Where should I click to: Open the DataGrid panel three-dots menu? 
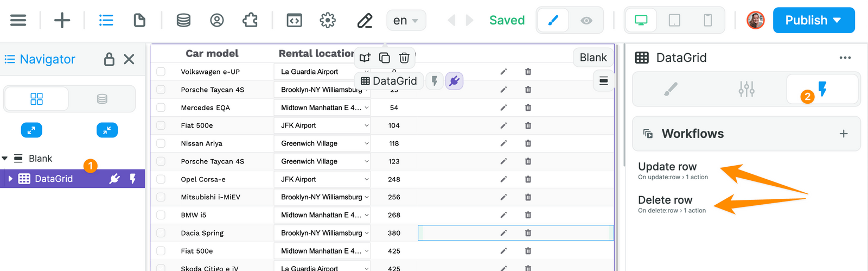coord(845,58)
